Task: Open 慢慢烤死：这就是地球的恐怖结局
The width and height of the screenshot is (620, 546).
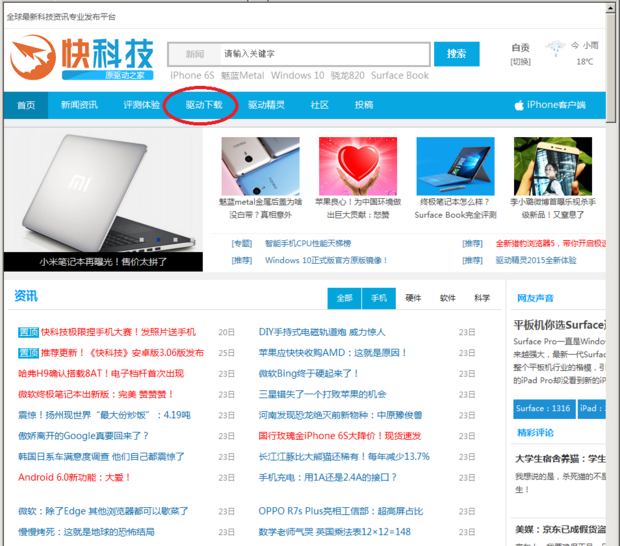Action: [86, 532]
